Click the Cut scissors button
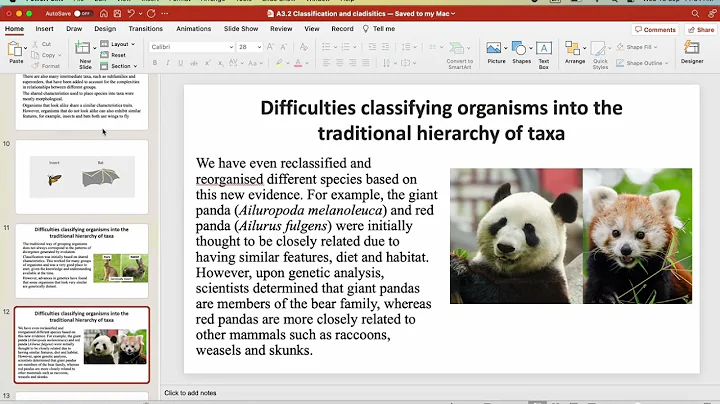The width and height of the screenshot is (720, 404). click(x=41, y=44)
